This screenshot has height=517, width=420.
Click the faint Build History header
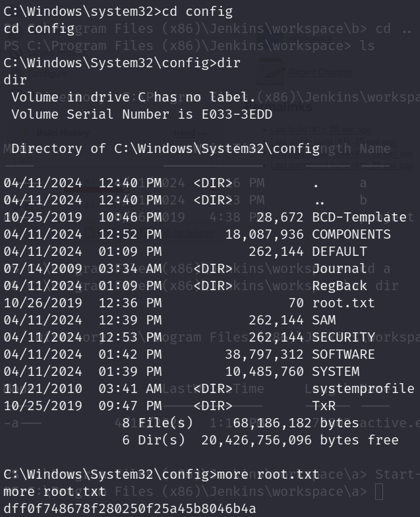[63, 133]
